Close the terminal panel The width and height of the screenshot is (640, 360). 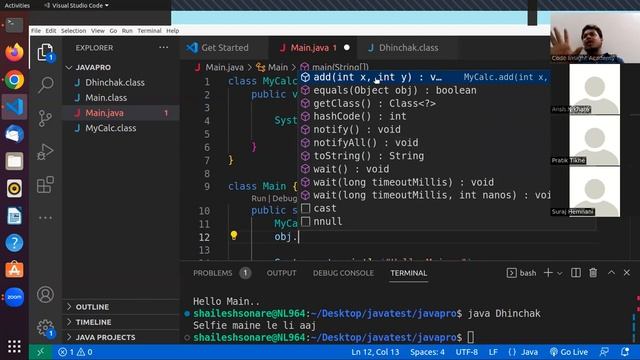point(627,273)
